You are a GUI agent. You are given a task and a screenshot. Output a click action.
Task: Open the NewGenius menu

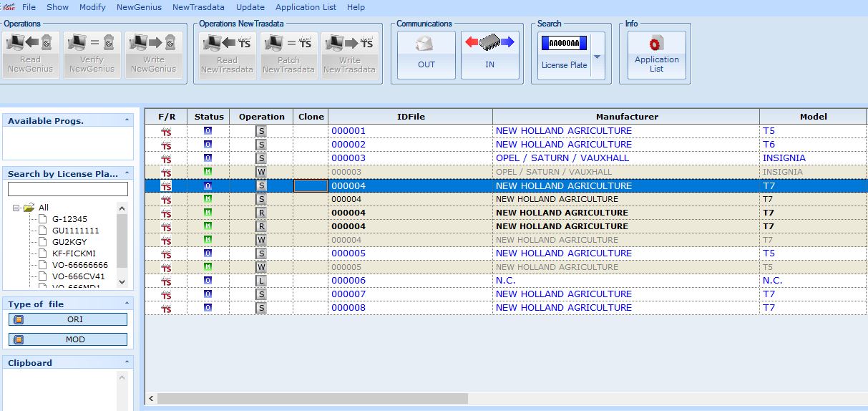point(139,7)
